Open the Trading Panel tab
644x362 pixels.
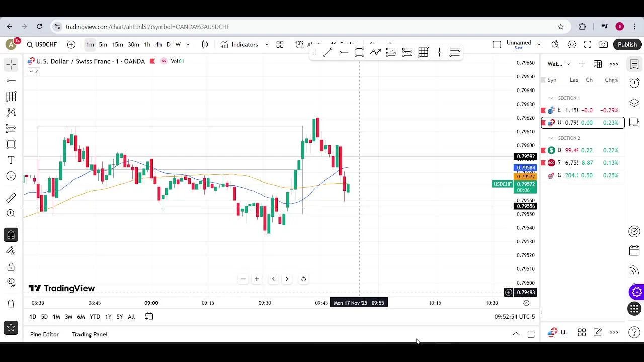[x=90, y=334]
